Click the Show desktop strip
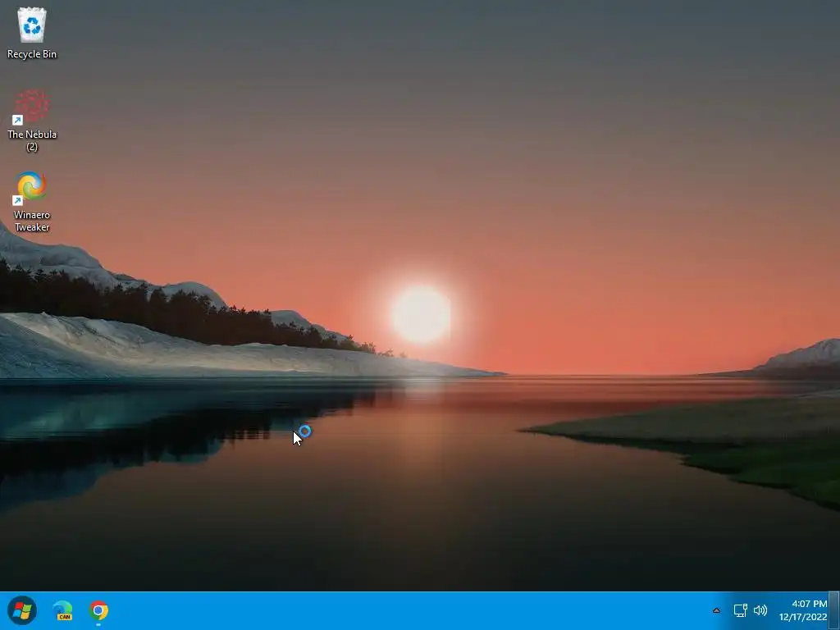Screen dimensions: 840x630 pyautogui.click(x=834, y=610)
